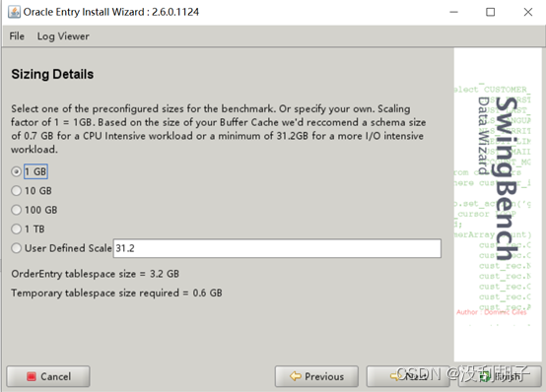Click the SwingBench Data Wizard banner image
Screen dimensions: 546x392
point(498,205)
